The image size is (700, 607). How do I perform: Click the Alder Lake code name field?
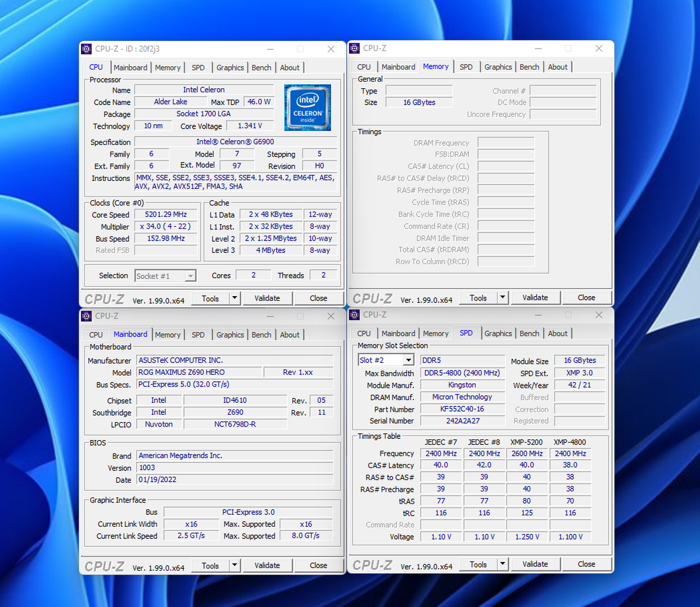point(170,102)
